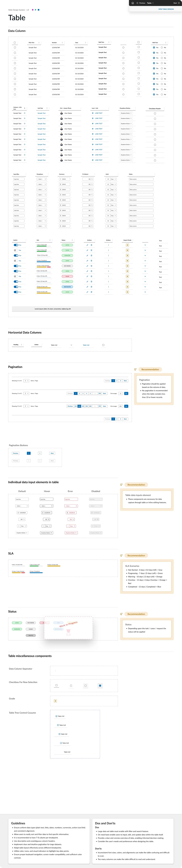The width and height of the screenshot is (182, 868).
Task: Open the Default column Dropdown Button
Action: pos(22,533)
